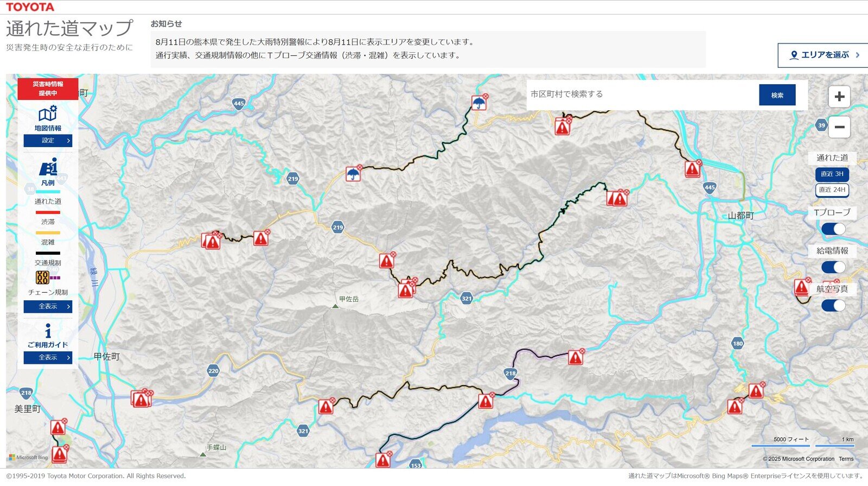
Task: Expand the legend with 全表示 button
Action: [48, 307]
